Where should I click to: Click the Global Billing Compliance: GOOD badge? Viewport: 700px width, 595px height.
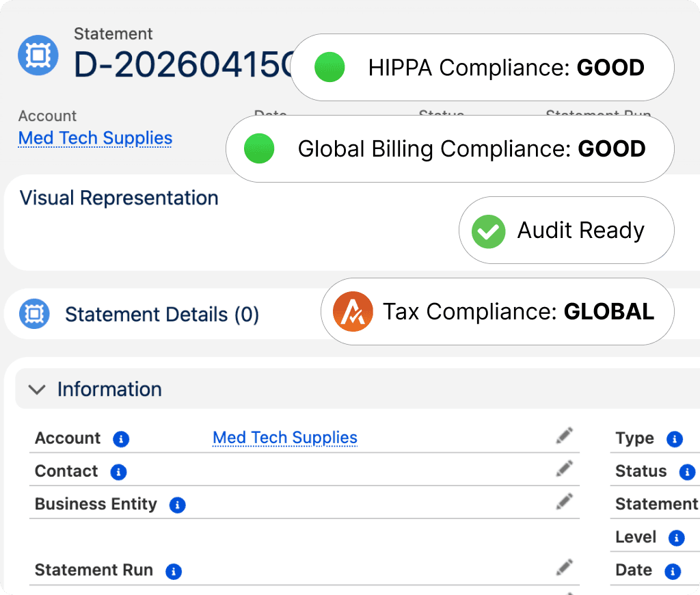450,149
